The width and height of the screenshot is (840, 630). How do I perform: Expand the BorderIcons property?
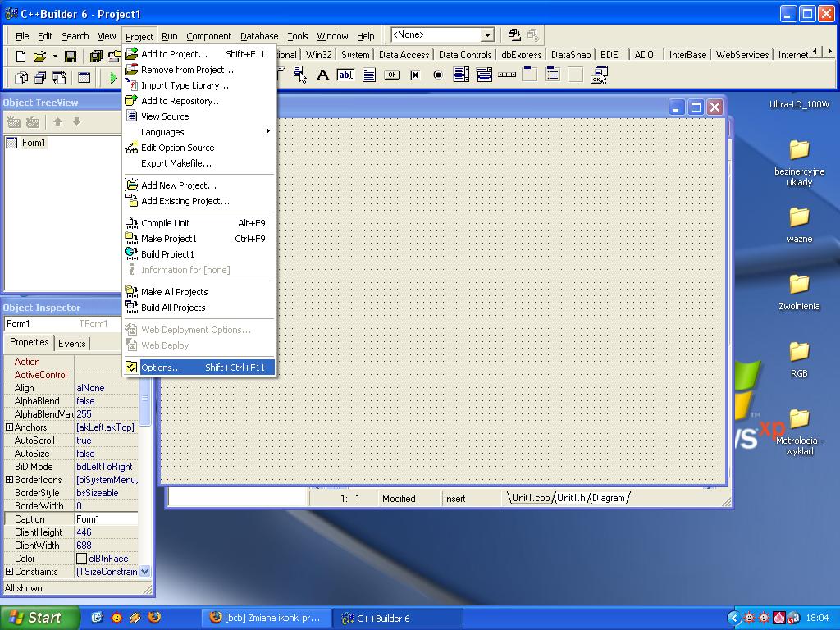tap(9, 479)
